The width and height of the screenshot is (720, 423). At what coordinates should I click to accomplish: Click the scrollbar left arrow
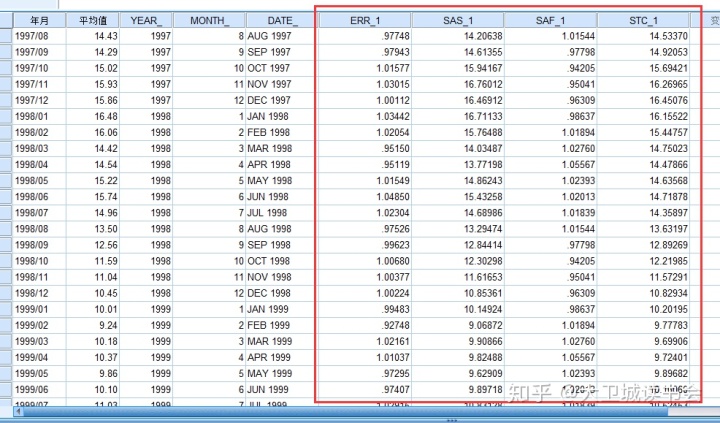(x=18, y=412)
